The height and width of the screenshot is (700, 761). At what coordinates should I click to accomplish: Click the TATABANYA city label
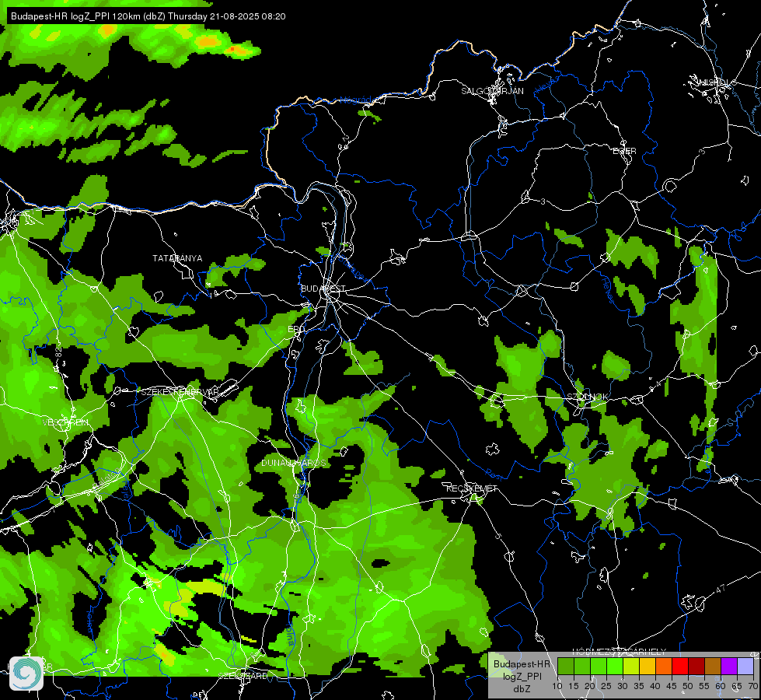177,258
